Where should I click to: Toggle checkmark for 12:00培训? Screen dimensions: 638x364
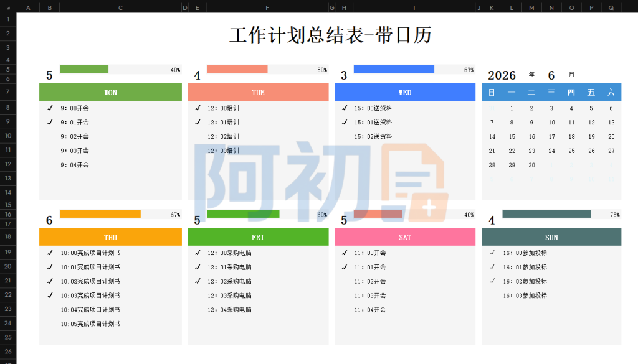tap(198, 108)
